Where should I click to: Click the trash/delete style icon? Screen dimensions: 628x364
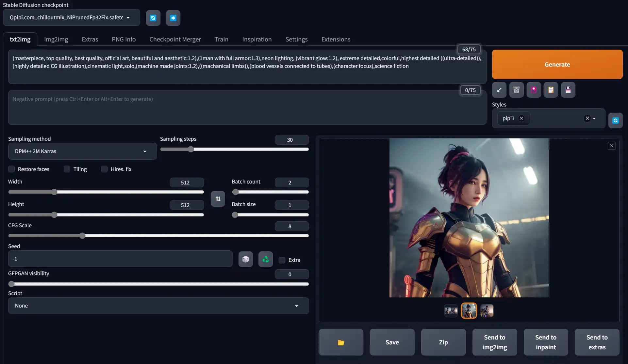pos(517,90)
